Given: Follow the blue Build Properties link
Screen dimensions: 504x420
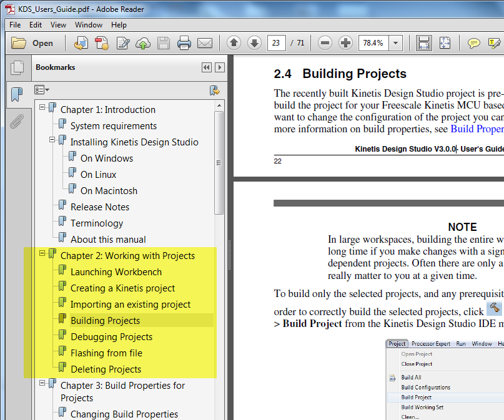Looking at the screenshot, I should click(477, 129).
